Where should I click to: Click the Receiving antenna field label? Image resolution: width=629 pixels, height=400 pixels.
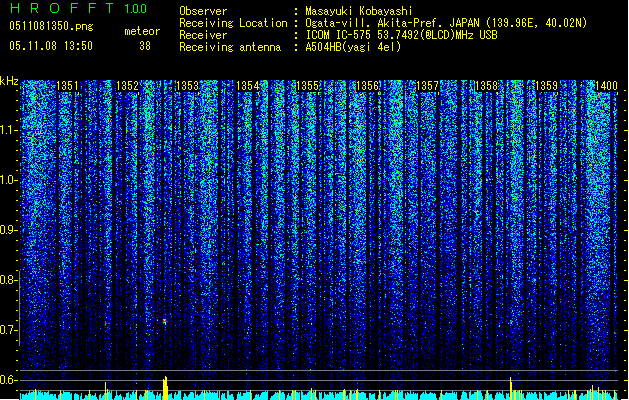tap(230, 47)
